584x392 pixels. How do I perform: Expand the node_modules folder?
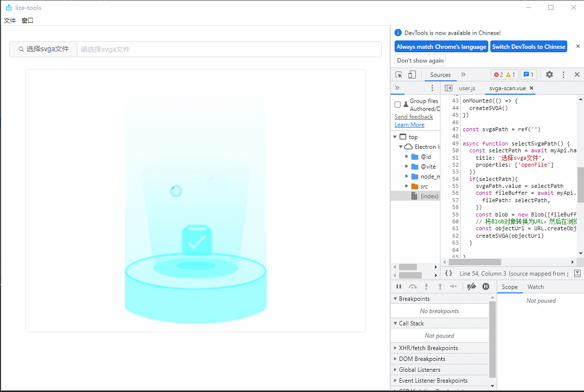coord(407,177)
